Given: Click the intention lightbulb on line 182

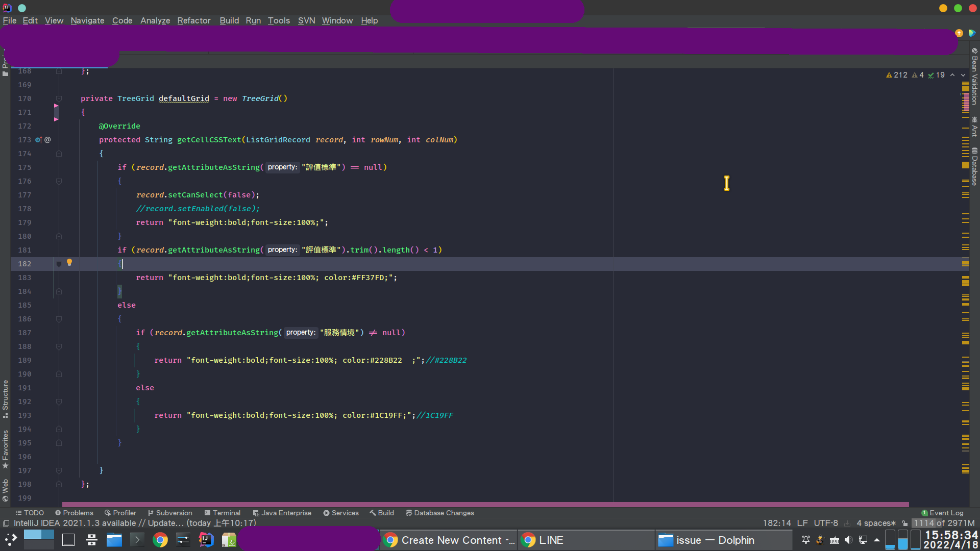Looking at the screenshot, I should coord(69,262).
